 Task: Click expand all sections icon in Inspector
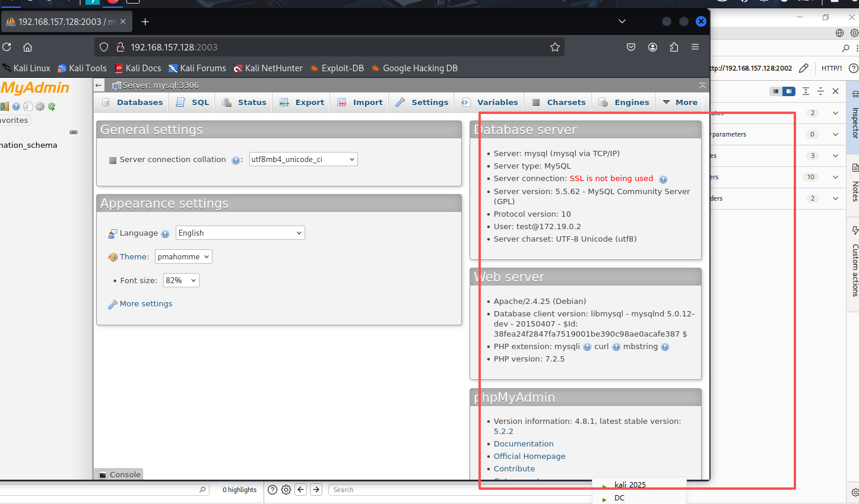click(806, 91)
